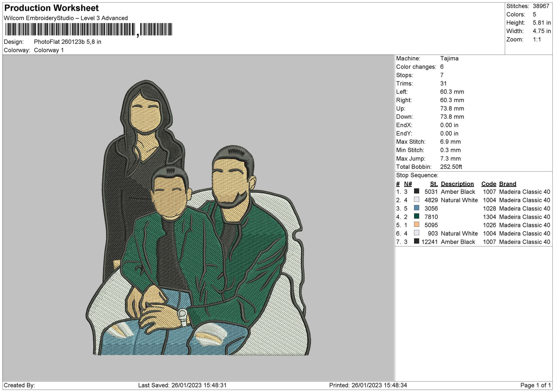Click code 1028 in stop sequence

tap(489, 208)
